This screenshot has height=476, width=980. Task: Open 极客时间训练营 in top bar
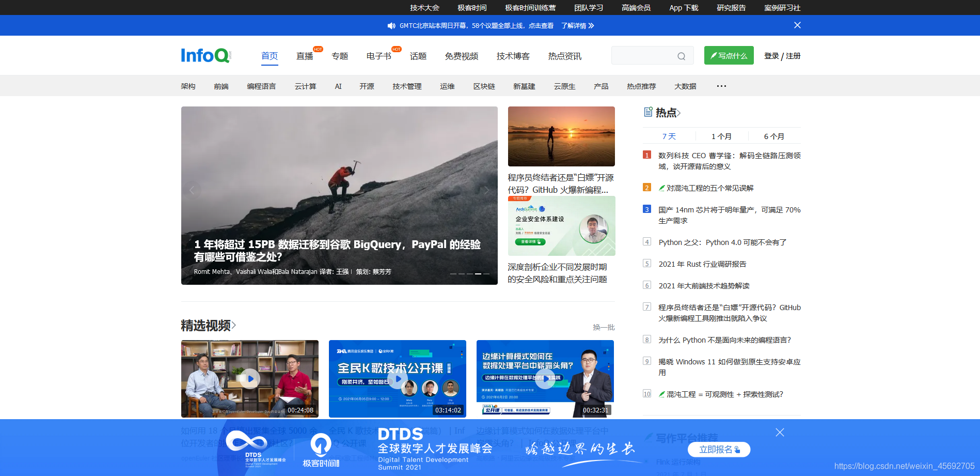530,8
